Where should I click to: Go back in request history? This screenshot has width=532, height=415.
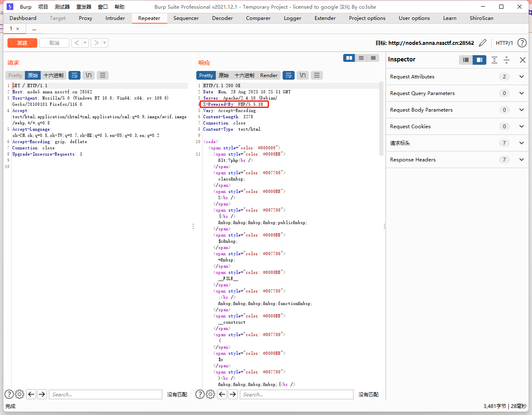point(77,43)
